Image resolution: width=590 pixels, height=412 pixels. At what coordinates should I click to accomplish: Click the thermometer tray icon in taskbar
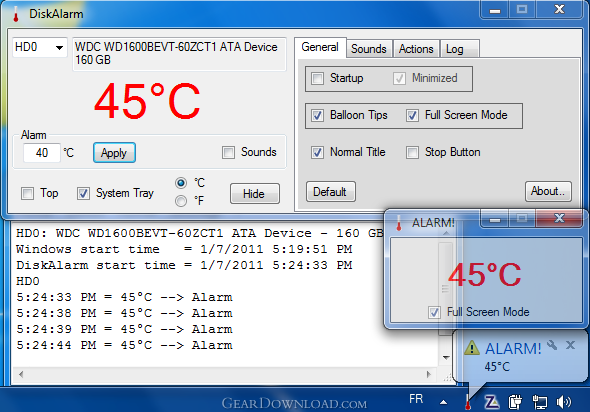(468, 402)
